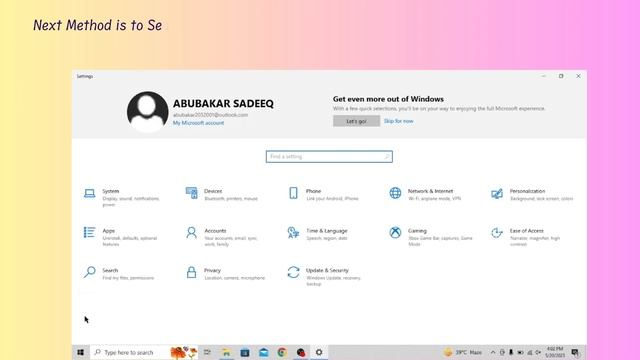640x360 pixels.
Task: Open Time & Language settings icon
Action: pos(293,233)
